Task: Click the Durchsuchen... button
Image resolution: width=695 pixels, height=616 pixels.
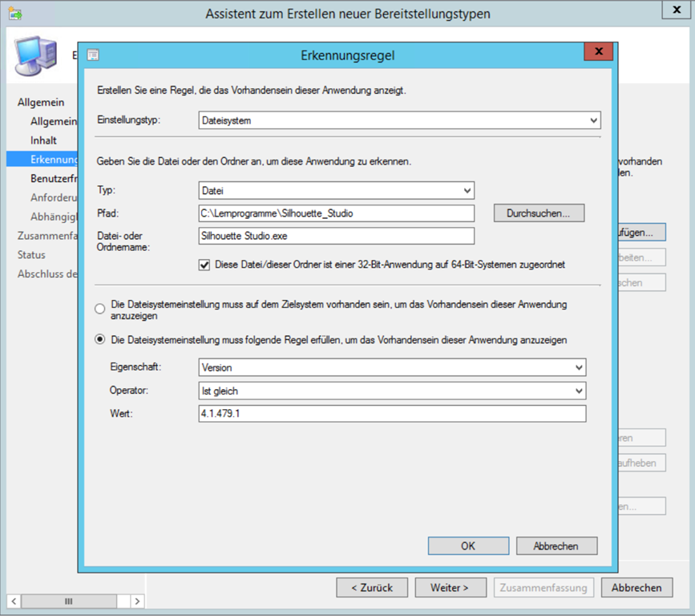Action: (x=539, y=213)
